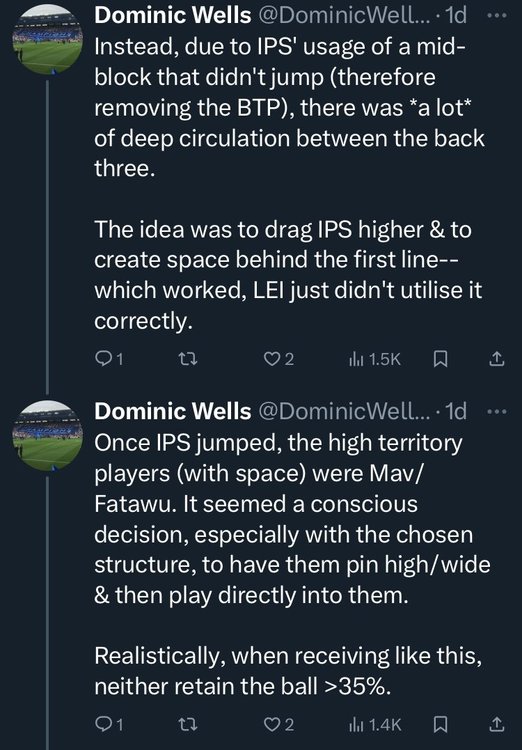Like the tweet about the back three
This screenshot has height=750, width=522.
coord(279,359)
